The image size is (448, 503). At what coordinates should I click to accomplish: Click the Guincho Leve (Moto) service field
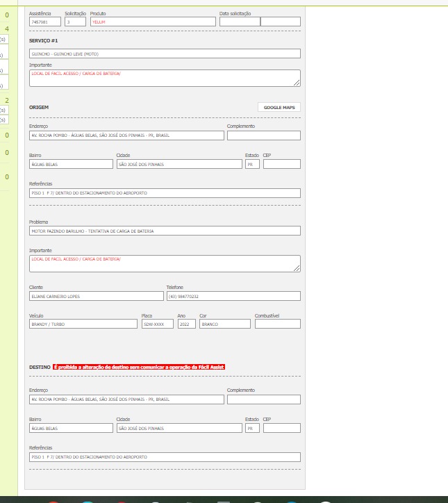coord(165,53)
